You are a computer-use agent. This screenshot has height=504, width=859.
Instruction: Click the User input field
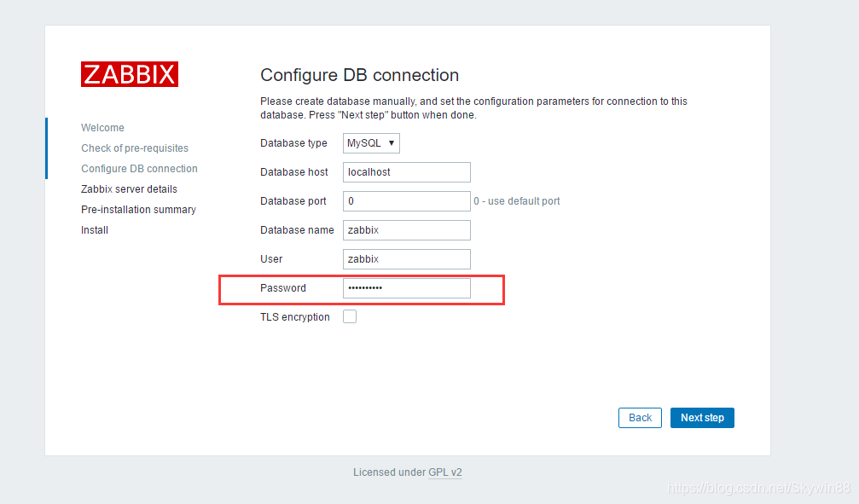pyautogui.click(x=407, y=259)
